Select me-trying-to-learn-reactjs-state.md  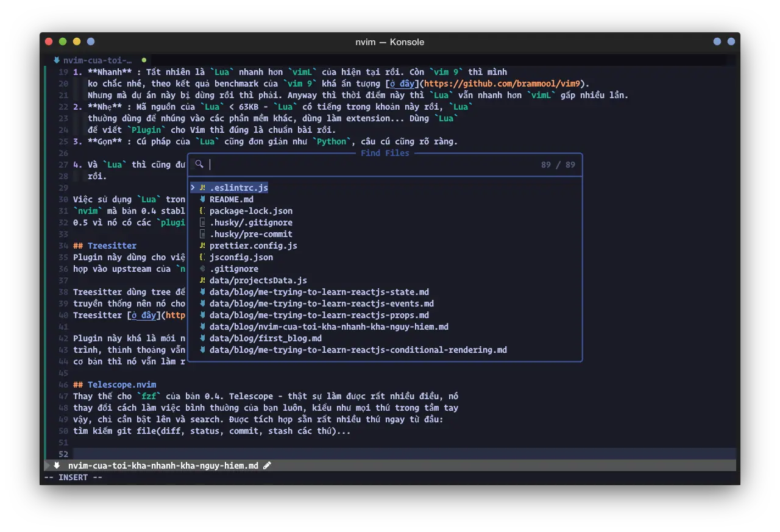(x=319, y=292)
